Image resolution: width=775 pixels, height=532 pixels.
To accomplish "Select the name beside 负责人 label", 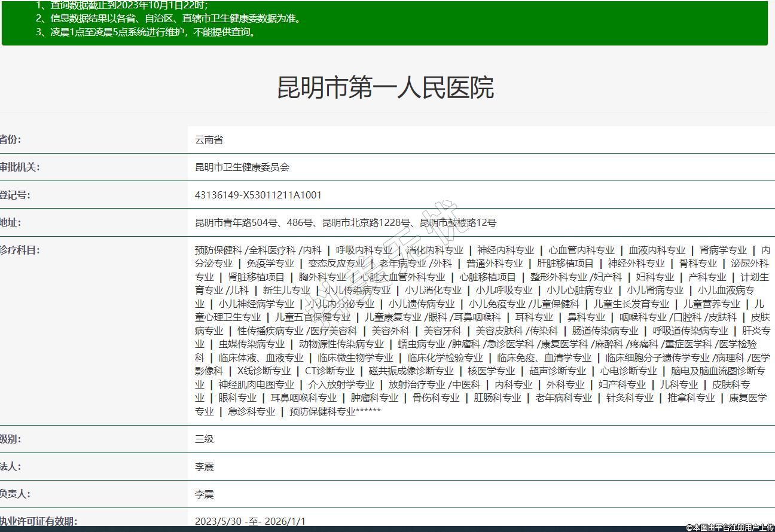I will point(204,494).
